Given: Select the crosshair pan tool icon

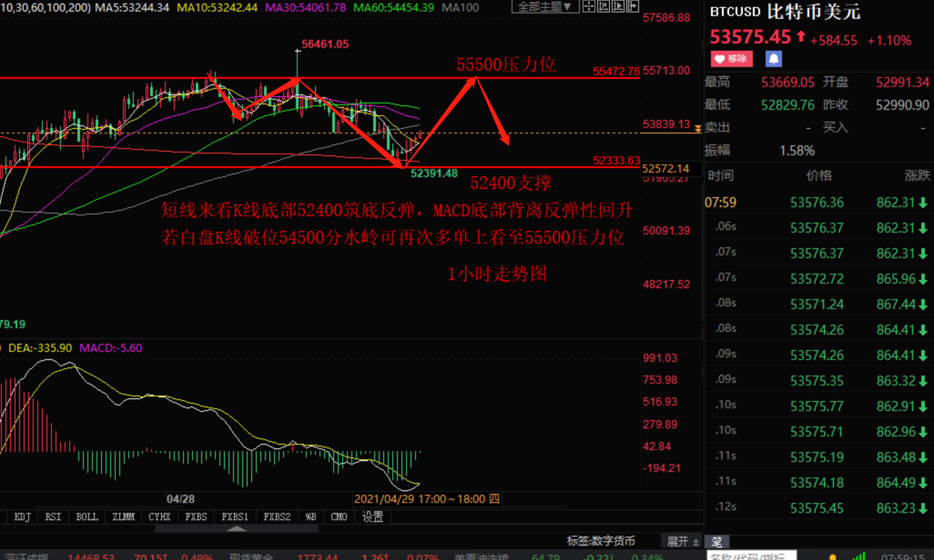Looking at the screenshot, I should 589,5.
